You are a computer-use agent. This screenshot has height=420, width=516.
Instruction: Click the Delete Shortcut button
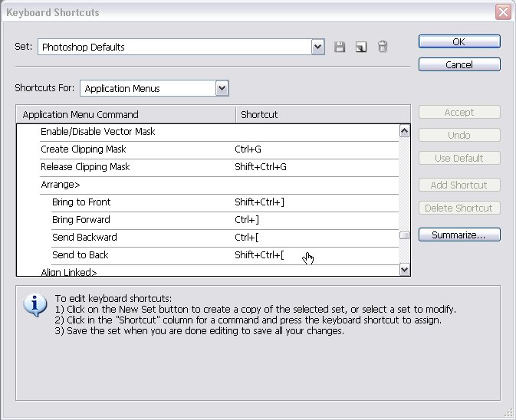click(459, 208)
